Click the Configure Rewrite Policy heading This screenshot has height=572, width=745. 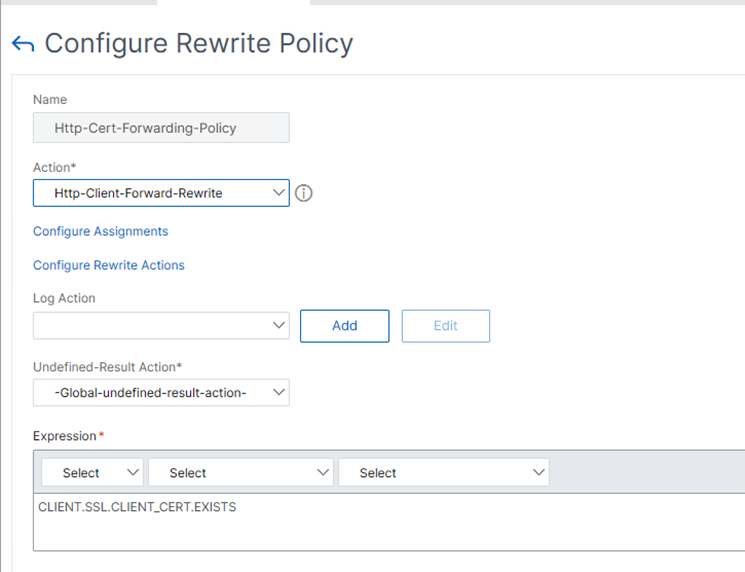pos(199,44)
